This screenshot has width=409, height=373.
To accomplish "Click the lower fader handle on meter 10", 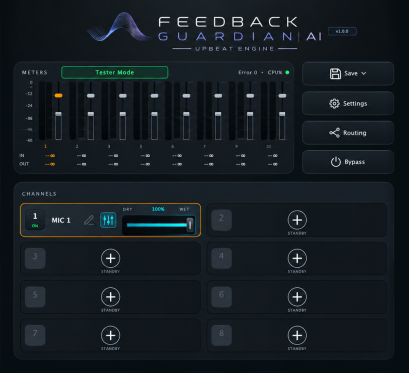I will [282, 114].
